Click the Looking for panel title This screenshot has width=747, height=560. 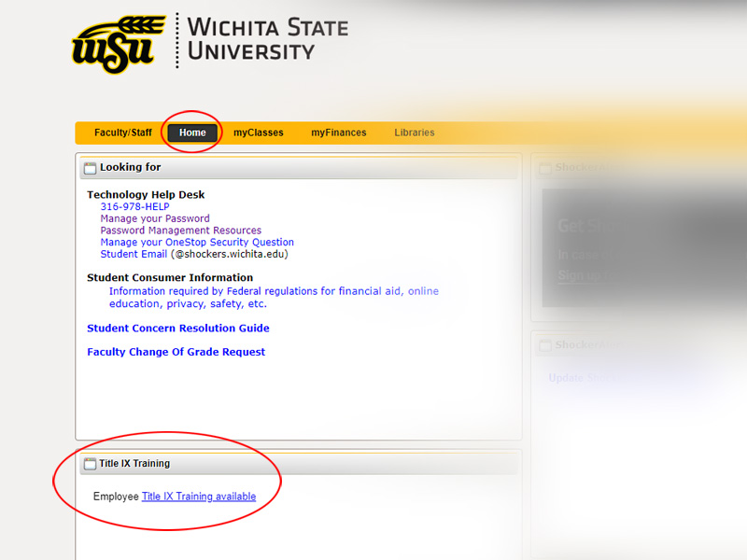pos(131,167)
